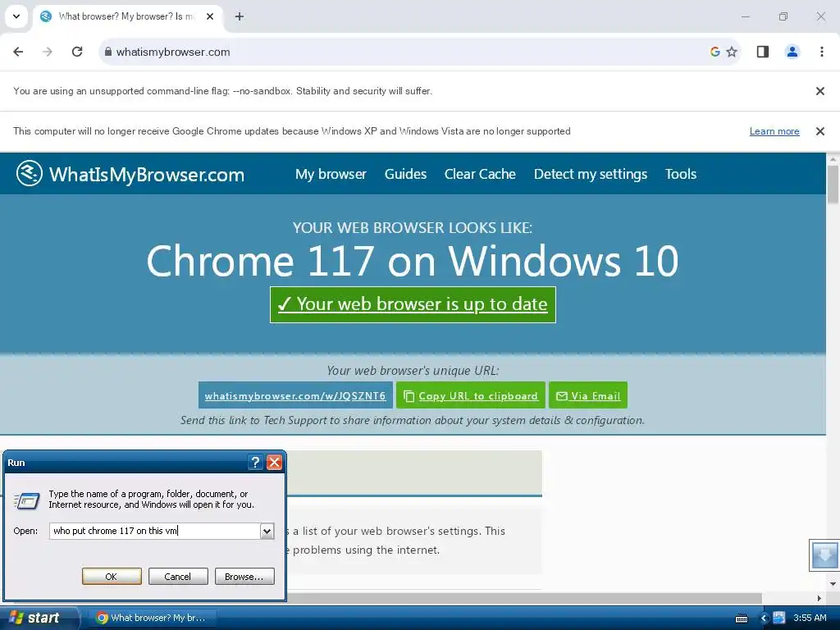
Task: Click the lock icon in address bar
Action: [108, 52]
